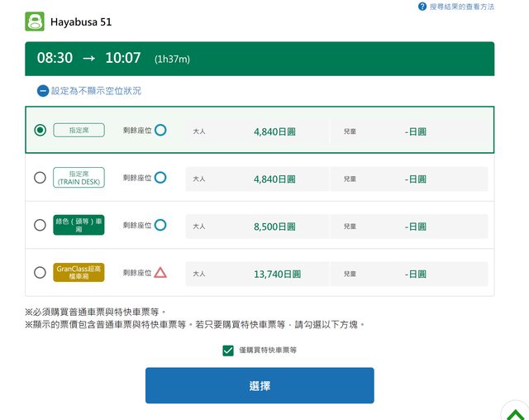
Task: Click the question mark help icon
Action: click(x=422, y=7)
